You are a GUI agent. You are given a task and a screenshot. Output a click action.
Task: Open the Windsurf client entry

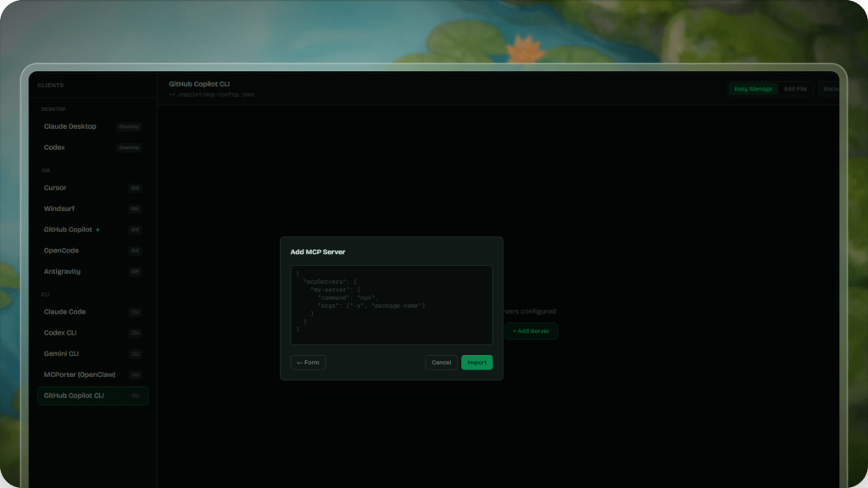pyautogui.click(x=58, y=208)
